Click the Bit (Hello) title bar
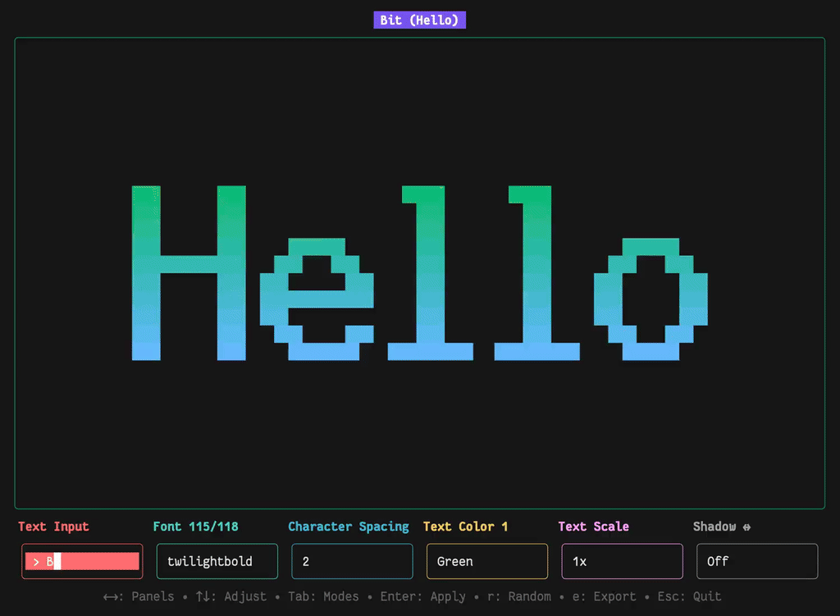The image size is (840, 616). click(420, 20)
